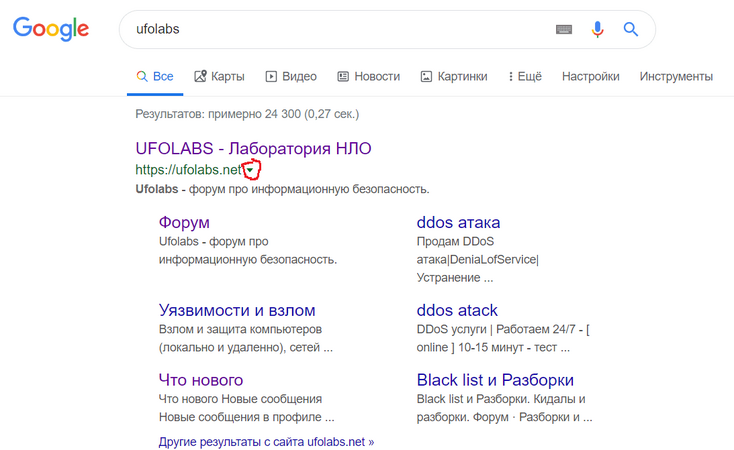Open the ddos атака sitelink
Viewport: 734px width, 450px height.
coord(458,222)
